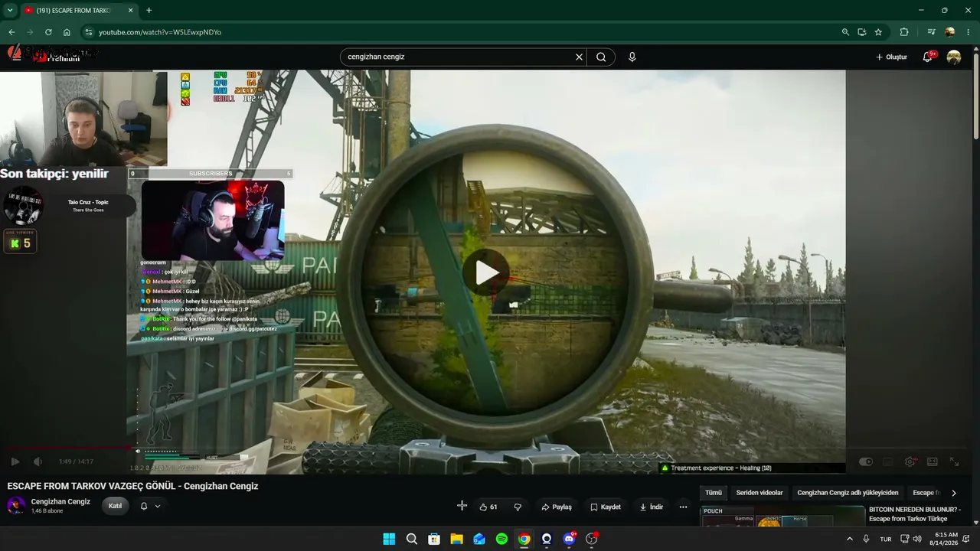Open the browser extensions puzzle icon
Viewport: 980px width, 551px height.
tap(904, 32)
